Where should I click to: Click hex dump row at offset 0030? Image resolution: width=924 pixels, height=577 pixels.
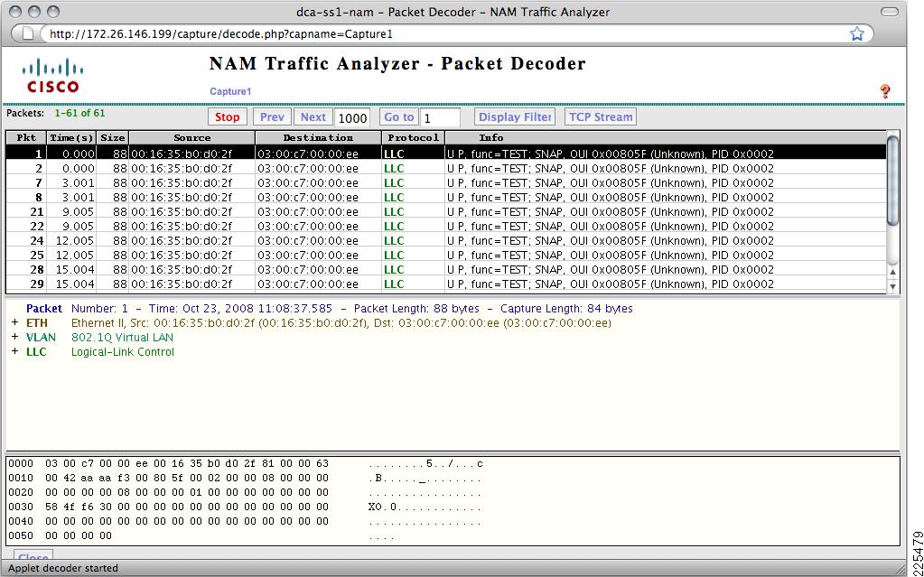[x=246, y=507]
